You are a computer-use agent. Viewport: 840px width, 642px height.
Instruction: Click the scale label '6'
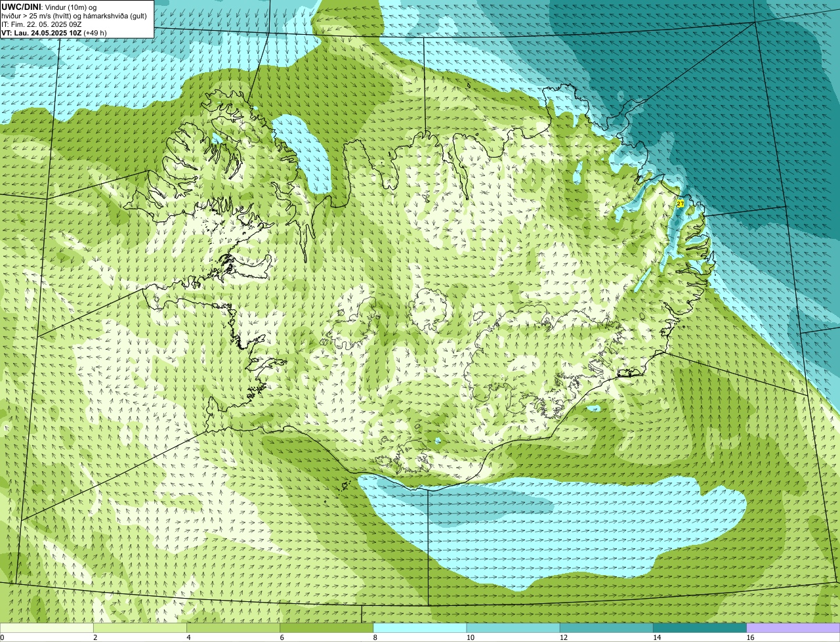[282, 637]
